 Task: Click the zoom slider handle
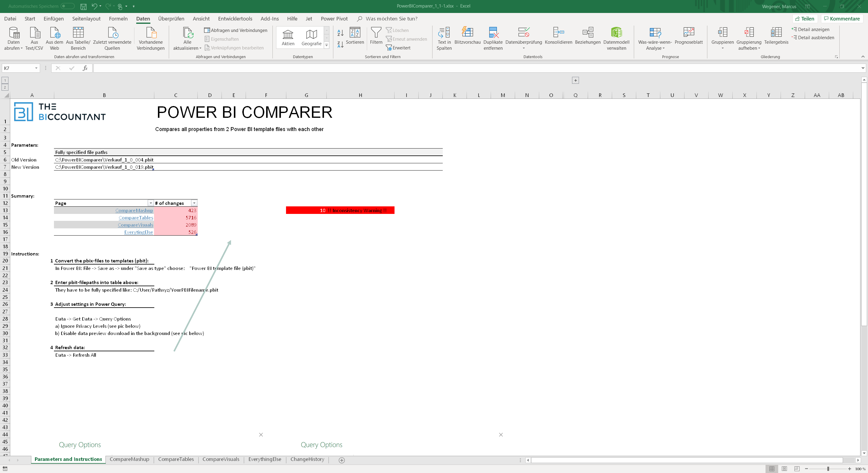click(x=828, y=468)
